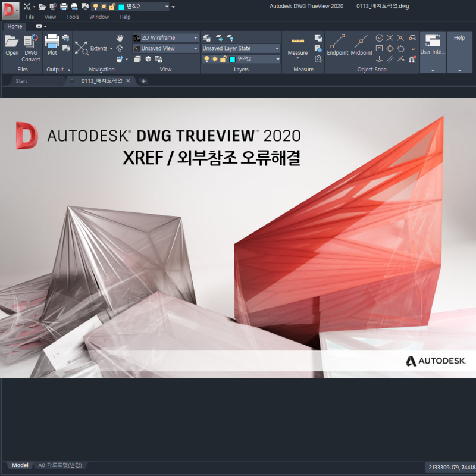Switch to the Model layout tab
Screen dimensions: 476x476
20,465
